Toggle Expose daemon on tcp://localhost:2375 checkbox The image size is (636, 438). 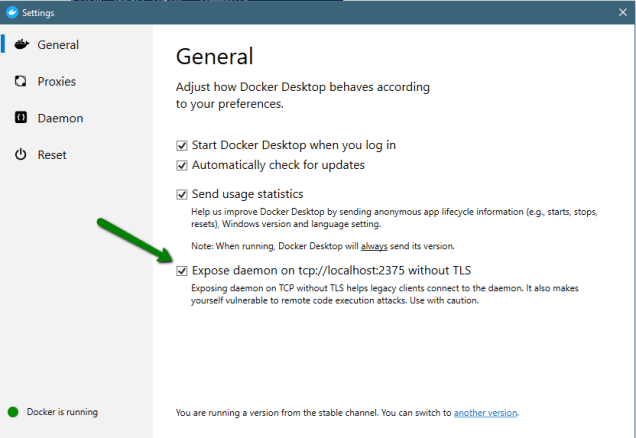coord(182,271)
